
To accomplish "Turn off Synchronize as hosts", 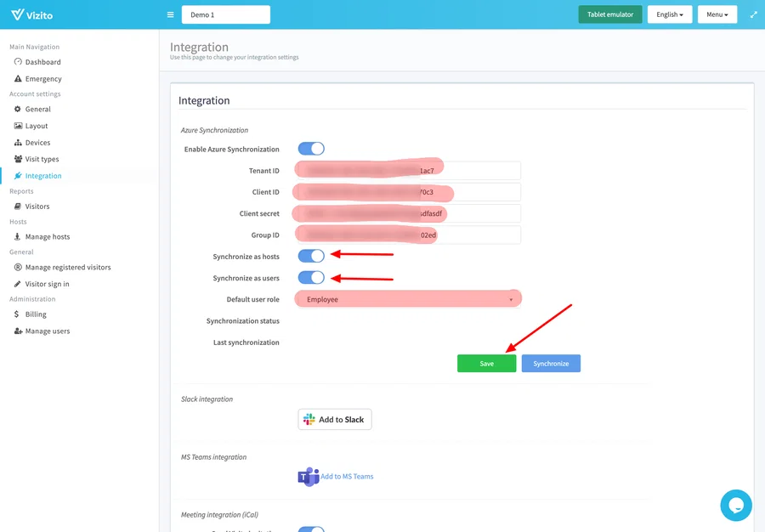I will (311, 256).
